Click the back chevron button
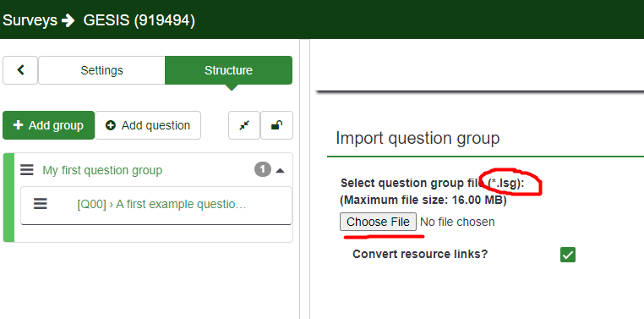Screen dimensions: 644x319 tap(20, 70)
